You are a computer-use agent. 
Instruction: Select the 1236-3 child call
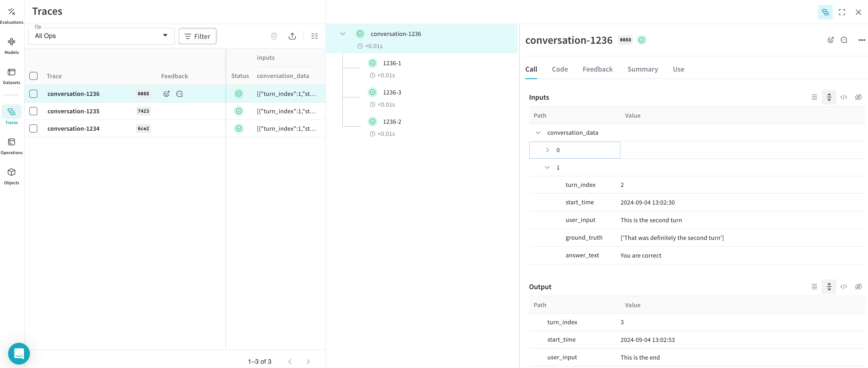pos(392,93)
